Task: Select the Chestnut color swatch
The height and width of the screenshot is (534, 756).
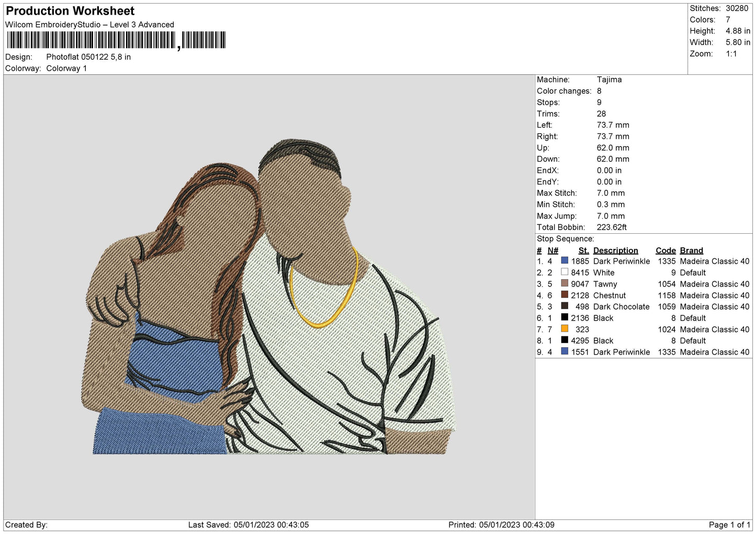Action: click(565, 294)
